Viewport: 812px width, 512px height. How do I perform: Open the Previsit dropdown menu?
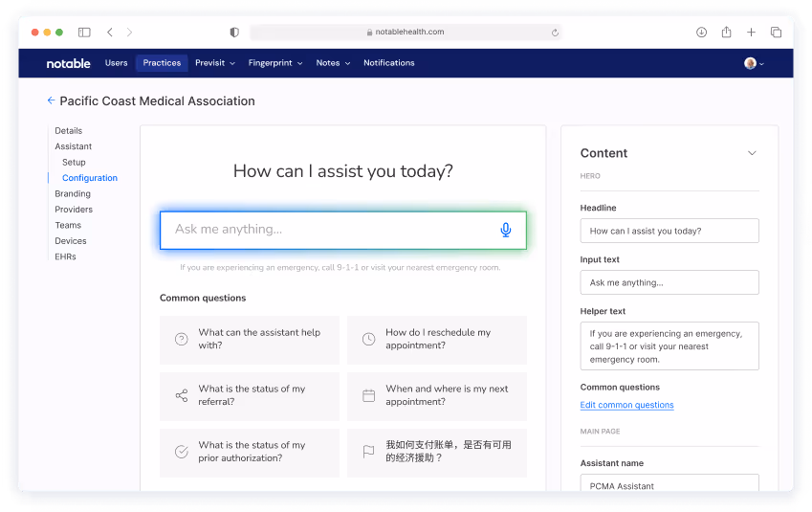[215, 63]
